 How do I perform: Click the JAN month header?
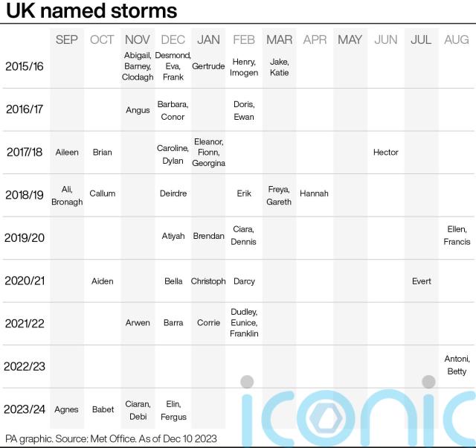click(208, 39)
